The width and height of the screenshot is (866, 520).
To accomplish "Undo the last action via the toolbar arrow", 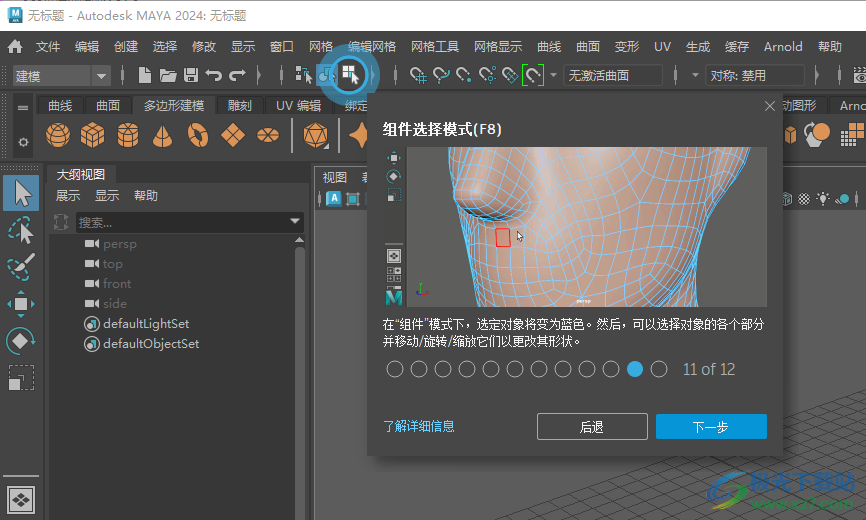I will click(x=213, y=75).
